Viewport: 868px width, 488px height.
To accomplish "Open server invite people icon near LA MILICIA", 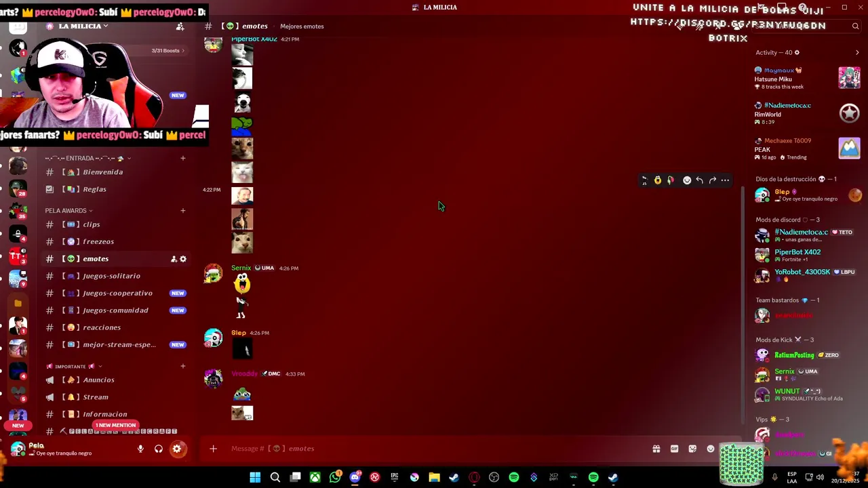I will point(180,26).
